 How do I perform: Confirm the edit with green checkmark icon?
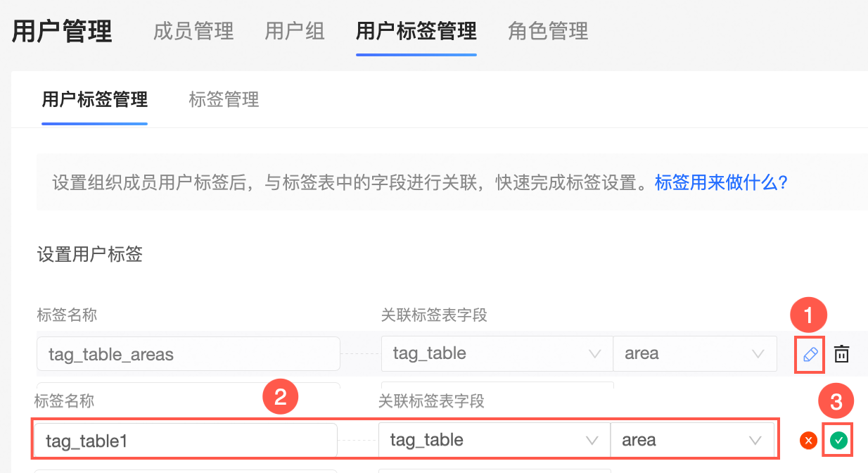coord(838,441)
